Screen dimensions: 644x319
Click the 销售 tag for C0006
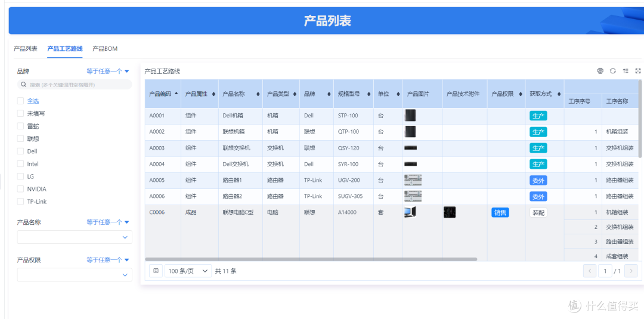(500, 212)
